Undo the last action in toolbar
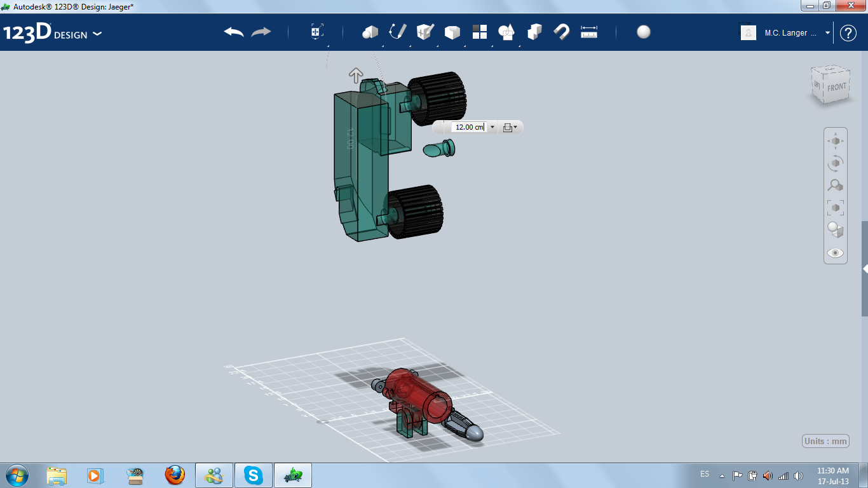Image resolution: width=868 pixels, height=488 pixels. pyautogui.click(x=234, y=32)
